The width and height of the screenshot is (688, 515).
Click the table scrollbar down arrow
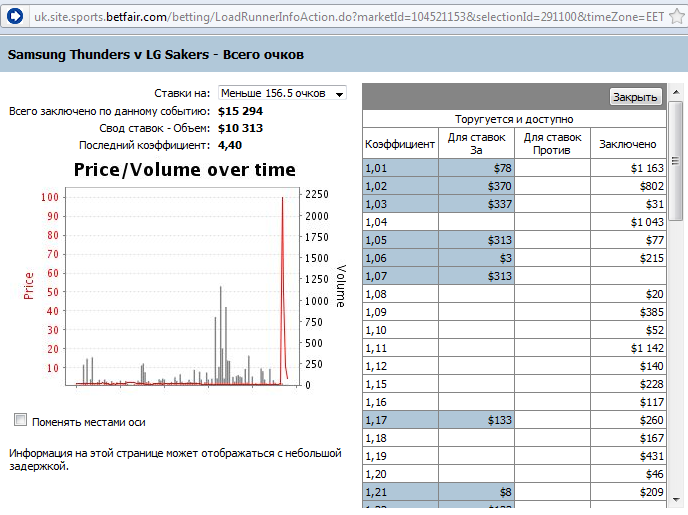pos(676,499)
